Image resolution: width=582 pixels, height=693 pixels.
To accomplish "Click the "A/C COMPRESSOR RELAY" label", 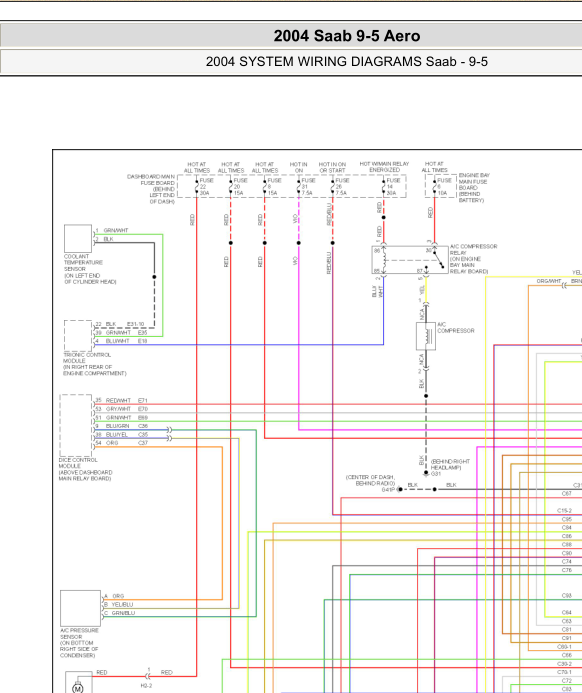I will 473,249.
